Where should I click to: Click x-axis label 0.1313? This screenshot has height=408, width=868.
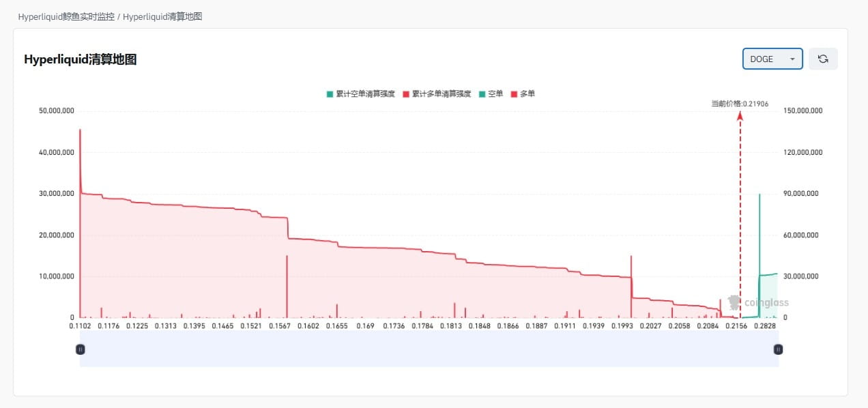click(x=165, y=327)
